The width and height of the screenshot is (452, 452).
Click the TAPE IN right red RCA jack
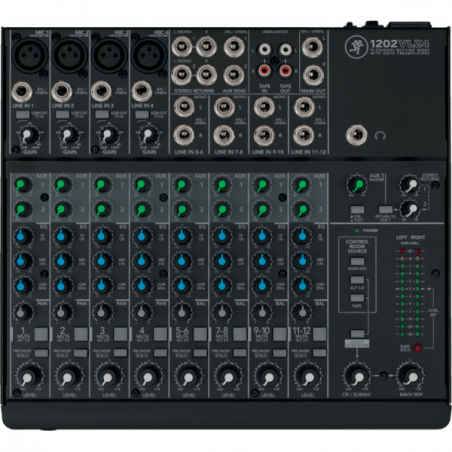pos(264,70)
